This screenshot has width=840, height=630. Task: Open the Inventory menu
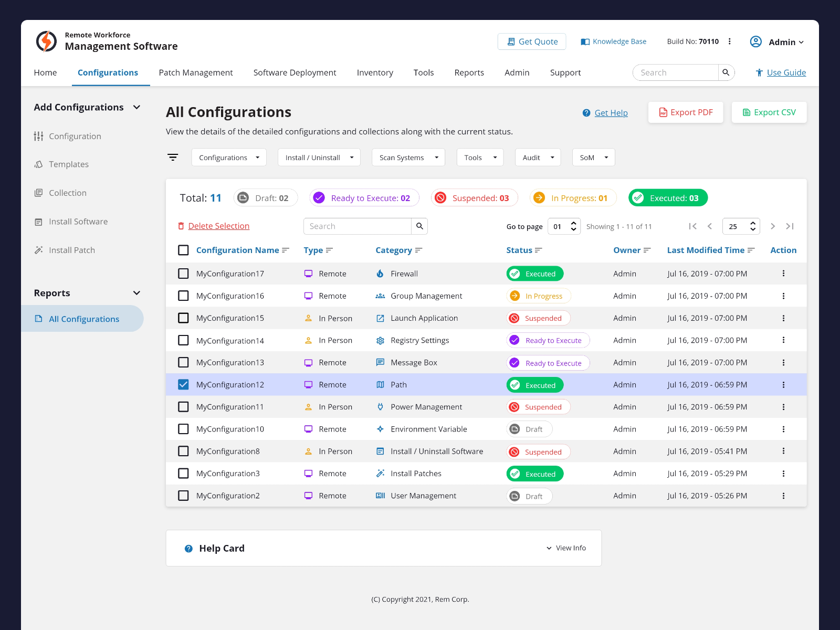click(x=375, y=72)
